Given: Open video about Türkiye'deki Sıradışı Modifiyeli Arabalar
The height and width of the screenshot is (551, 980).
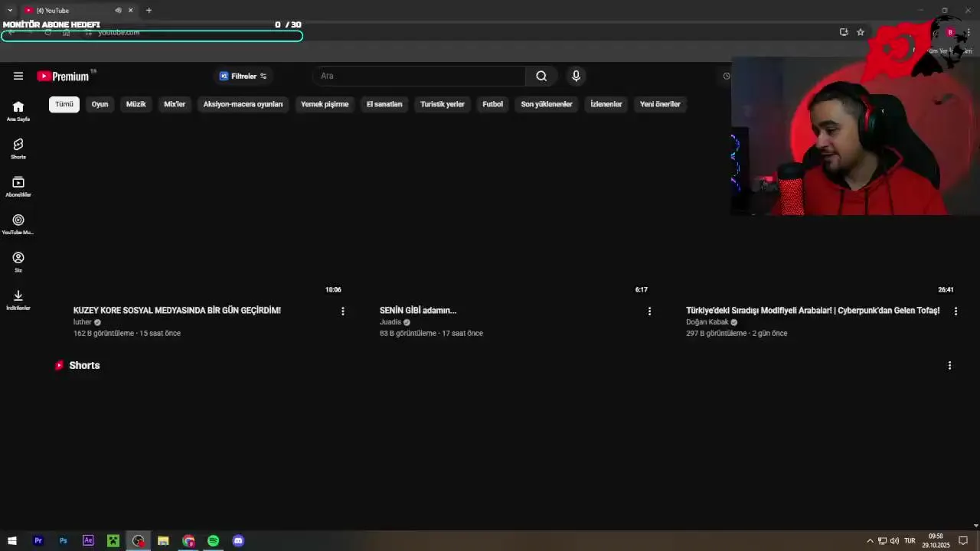Looking at the screenshot, I should click(x=813, y=310).
